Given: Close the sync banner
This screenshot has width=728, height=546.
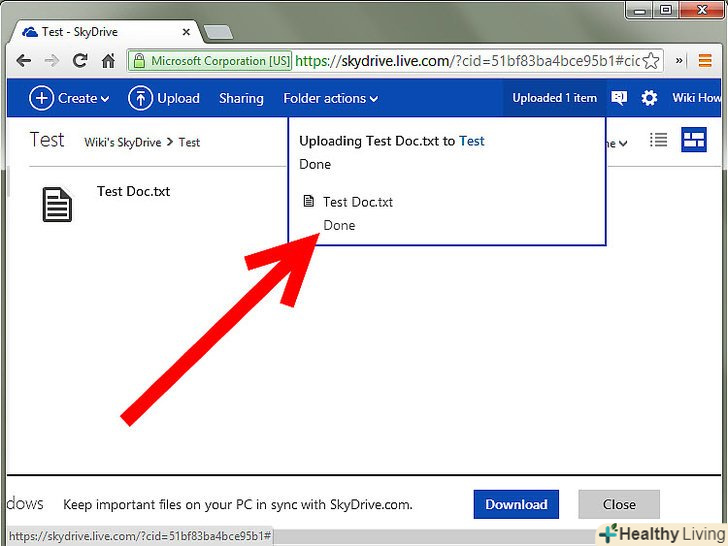Looking at the screenshot, I should (x=619, y=504).
